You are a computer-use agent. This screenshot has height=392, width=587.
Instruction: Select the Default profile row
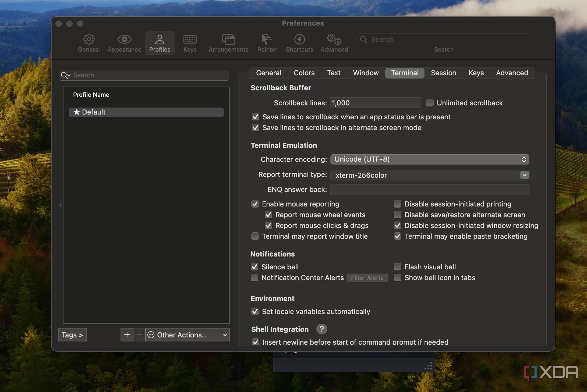pyautogui.click(x=146, y=112)
